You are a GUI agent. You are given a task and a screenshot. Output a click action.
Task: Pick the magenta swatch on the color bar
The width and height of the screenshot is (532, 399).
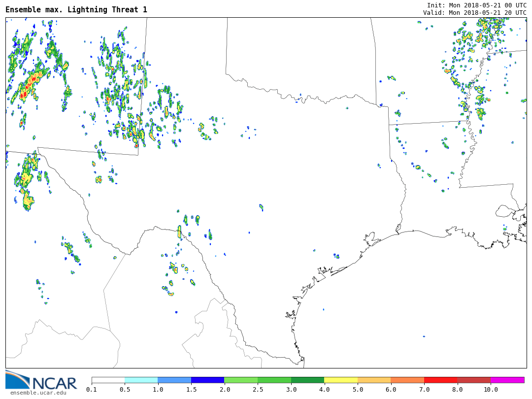[507, 380]
